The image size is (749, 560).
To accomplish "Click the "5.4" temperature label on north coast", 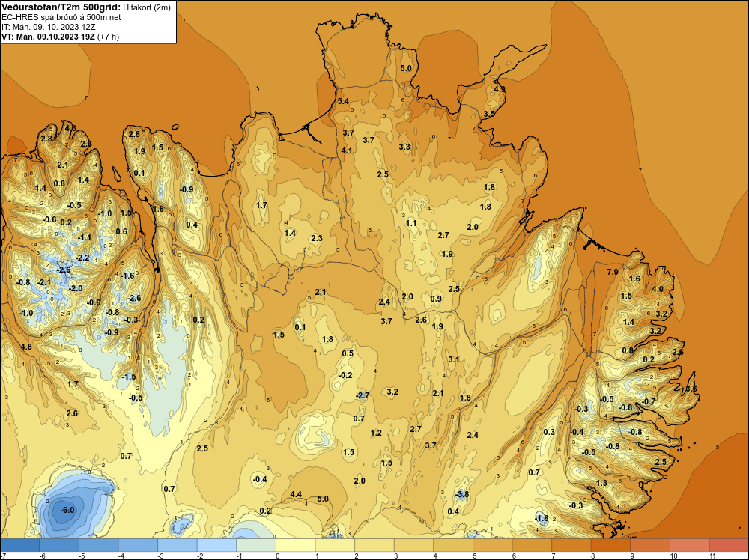I will click(343, 101).
